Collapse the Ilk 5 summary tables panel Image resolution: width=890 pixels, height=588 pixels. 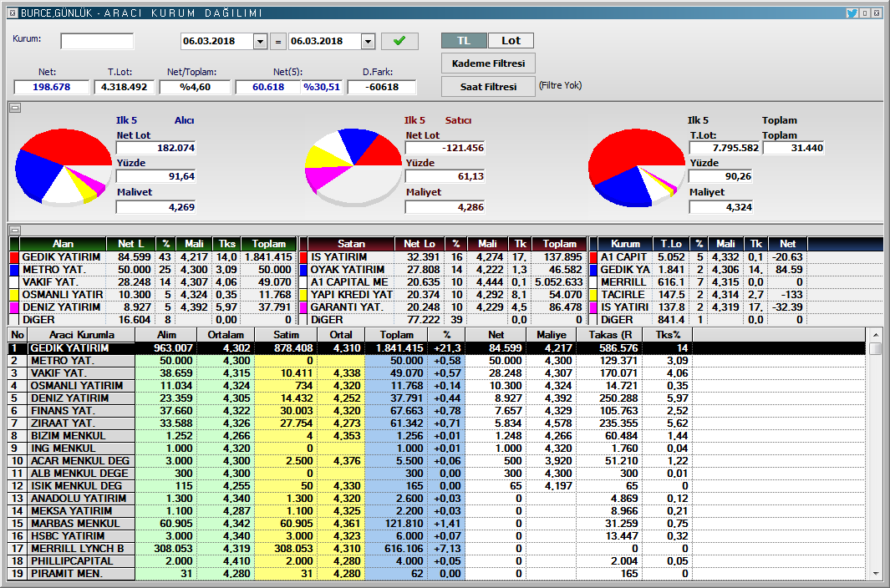(15, 230)
